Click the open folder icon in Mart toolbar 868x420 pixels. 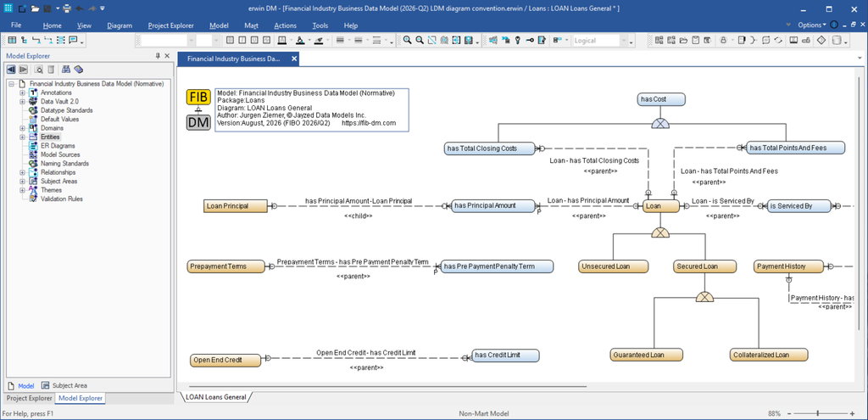[x=683, y=40]
